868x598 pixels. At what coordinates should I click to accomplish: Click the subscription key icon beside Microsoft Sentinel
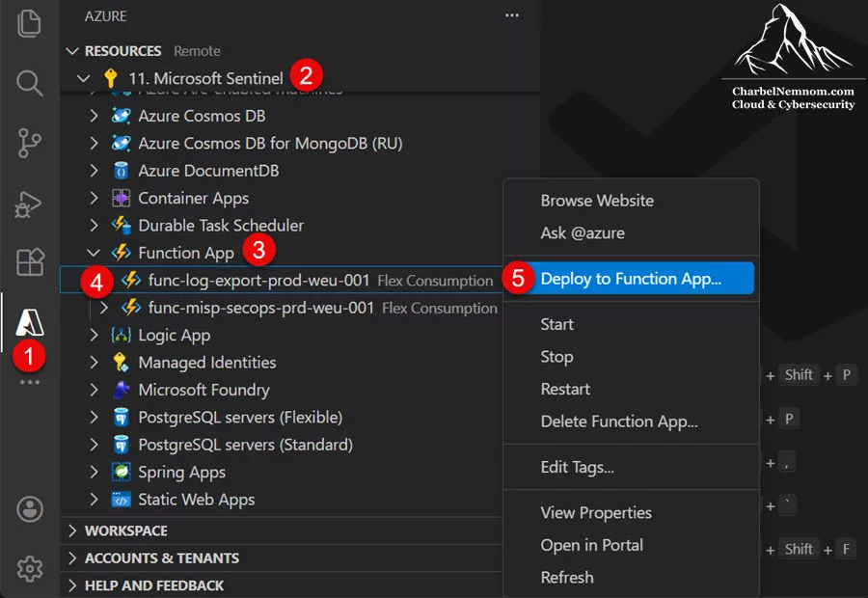click(x=111, y=78)
